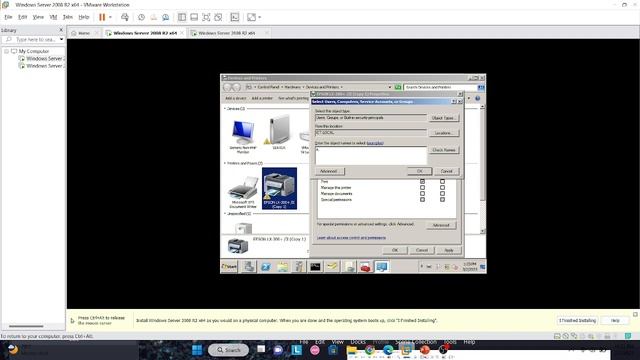This screenshot has width=640, height=360.
Task: Open the examples link for object names
Action: [375, 143]
